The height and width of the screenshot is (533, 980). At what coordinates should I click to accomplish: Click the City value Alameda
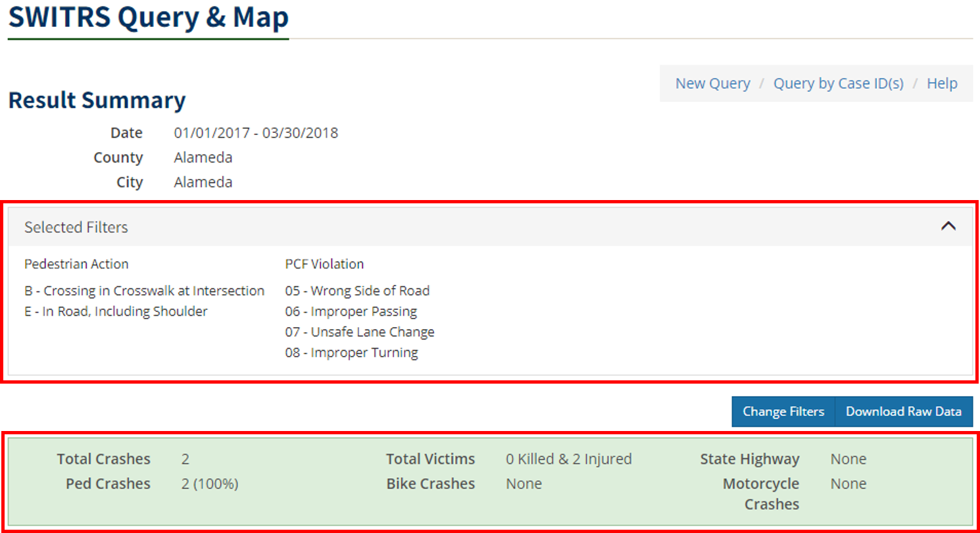tap(203, 182)
